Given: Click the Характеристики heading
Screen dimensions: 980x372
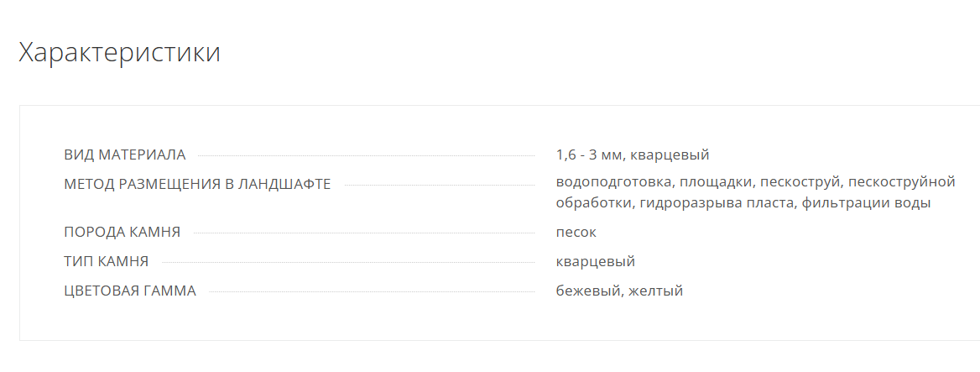Looking at the screenshot, I should 119,53.
